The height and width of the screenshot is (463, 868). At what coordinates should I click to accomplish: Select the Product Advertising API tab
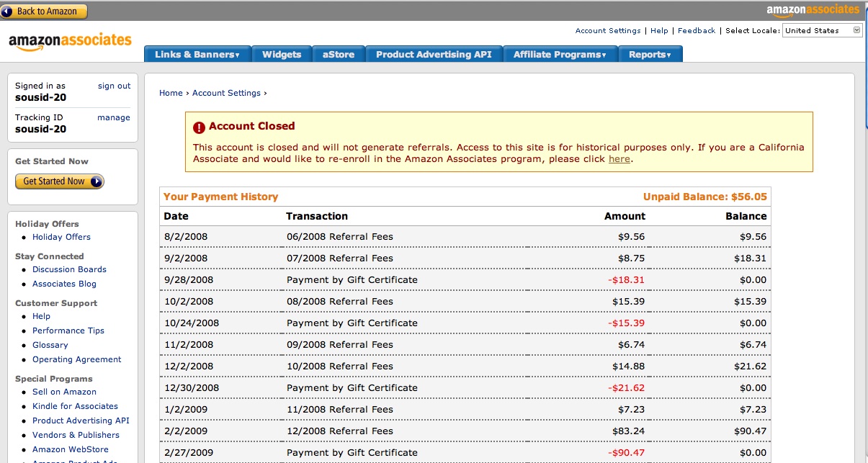[x=434, y=55]
